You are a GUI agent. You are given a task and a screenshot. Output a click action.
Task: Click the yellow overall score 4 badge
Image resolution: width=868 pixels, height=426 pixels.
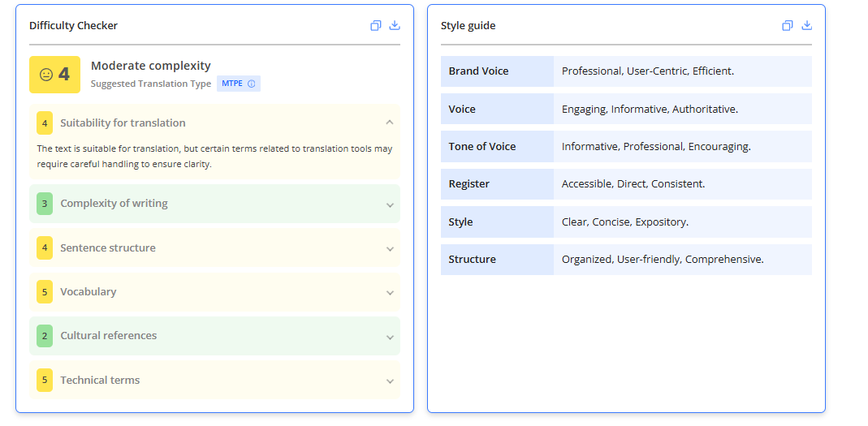[x=54, y=75]
